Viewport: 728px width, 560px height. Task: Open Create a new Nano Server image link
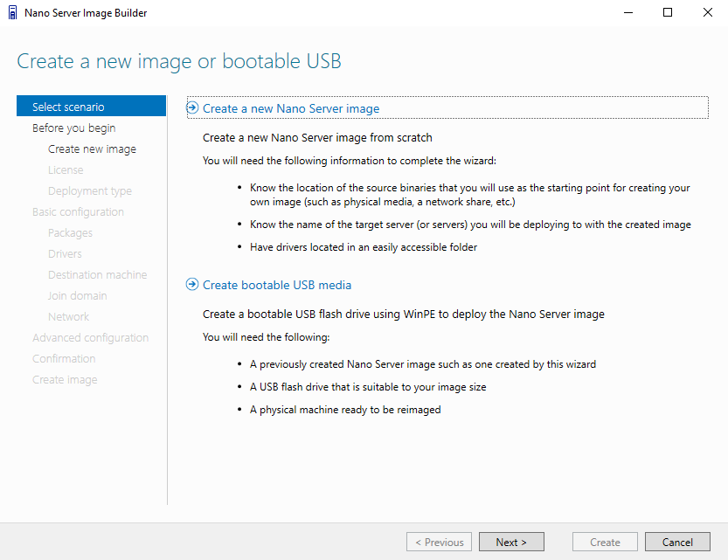291,108
